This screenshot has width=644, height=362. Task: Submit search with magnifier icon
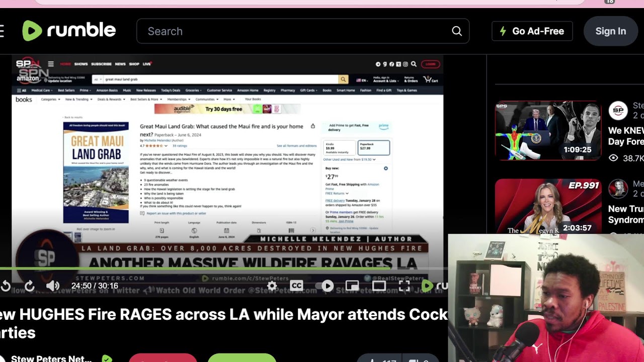coord(457,31)
